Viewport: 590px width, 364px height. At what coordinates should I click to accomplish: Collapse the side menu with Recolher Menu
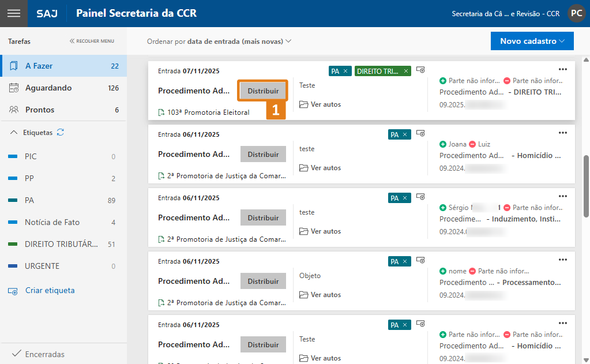tap(92, 42)
